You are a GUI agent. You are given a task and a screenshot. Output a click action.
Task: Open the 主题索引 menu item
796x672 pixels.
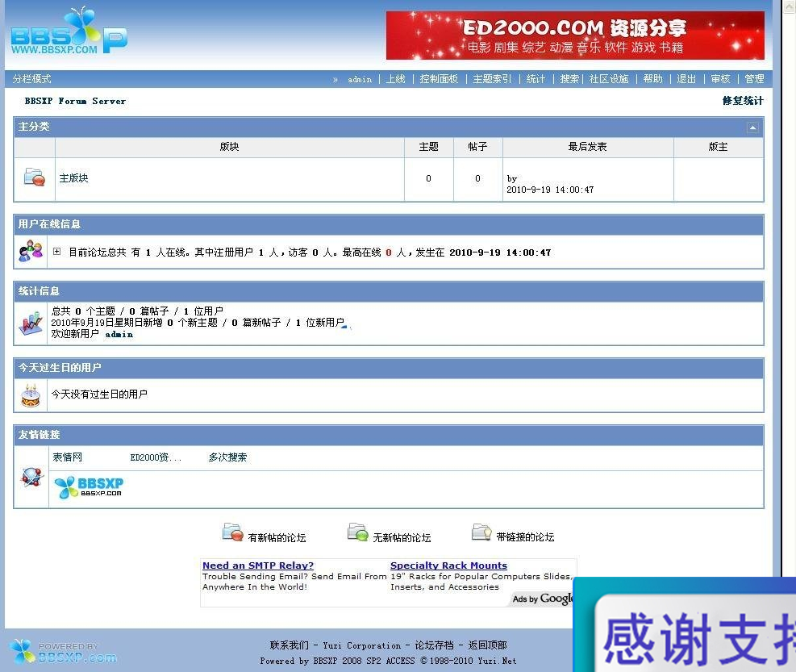click(493, 79)
